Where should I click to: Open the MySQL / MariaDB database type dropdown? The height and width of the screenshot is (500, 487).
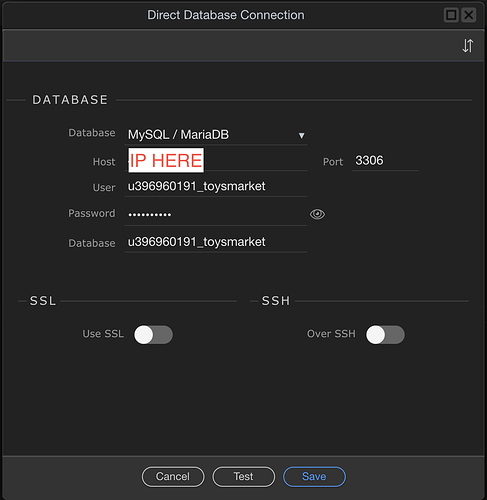click(x=216, y=135)
